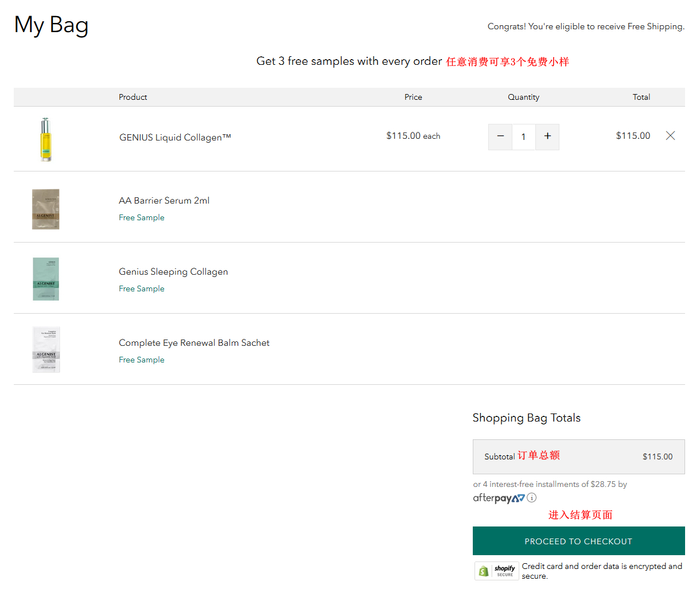Open Complete Eye Renewal Balm Sachet name
Viewport: 700px width, 589px height.
[194, 342]
